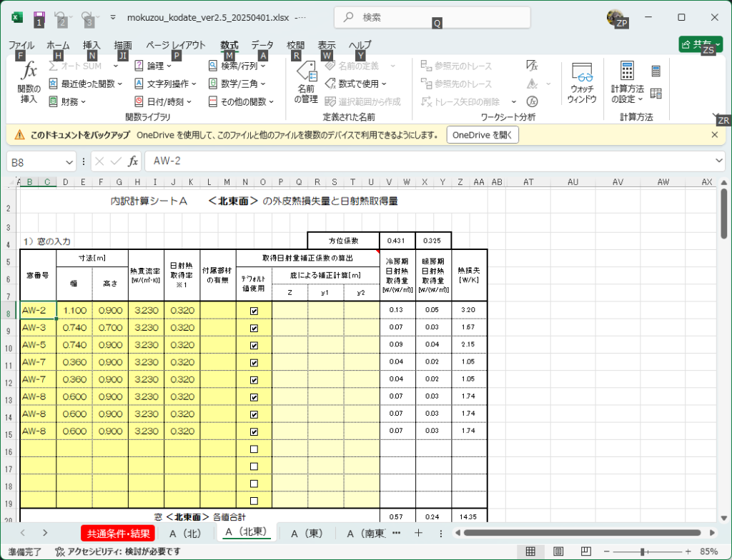Screen dimensions: 732x560
Task: Click the Insert Function fx ribbon icon
Action: click(29, 82)
